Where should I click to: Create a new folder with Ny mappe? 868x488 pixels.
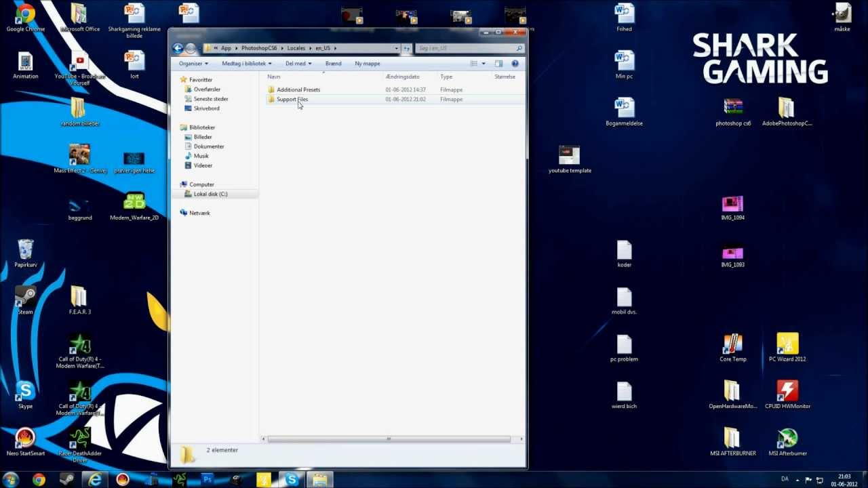click(368, 64)
